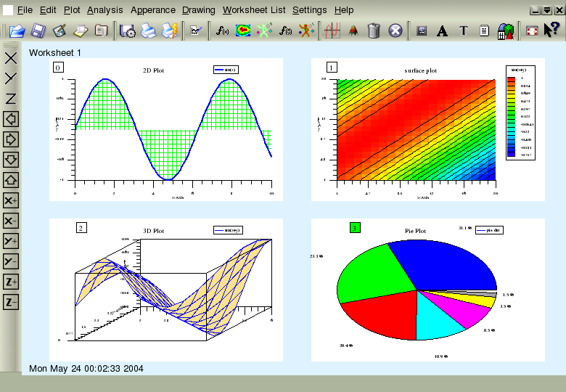This screenshot has height=392, width=566.
Task: Click the 3D Plot legend box
Action: click(228, 230)
